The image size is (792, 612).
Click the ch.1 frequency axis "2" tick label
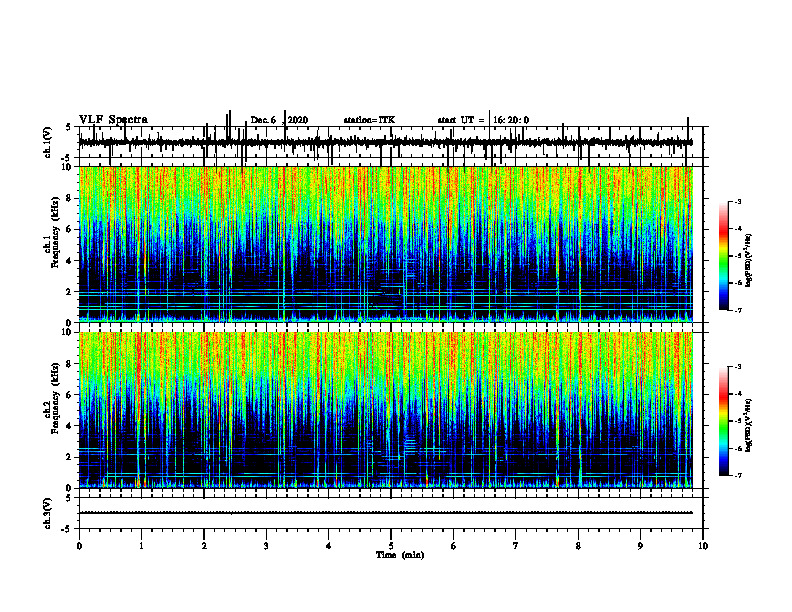69,292
